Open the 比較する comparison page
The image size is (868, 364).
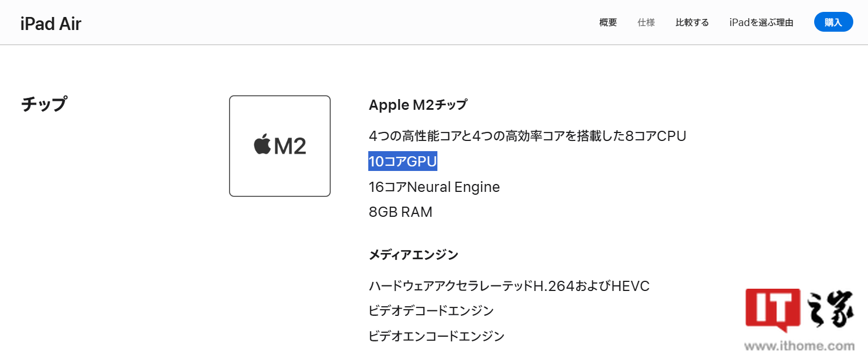pos(691,22)
